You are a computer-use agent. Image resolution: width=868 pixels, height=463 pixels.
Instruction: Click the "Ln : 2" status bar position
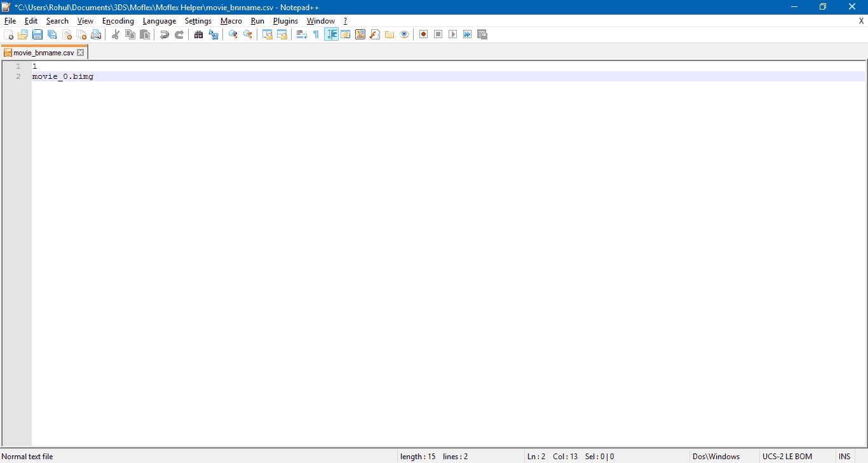click(536, 457)
